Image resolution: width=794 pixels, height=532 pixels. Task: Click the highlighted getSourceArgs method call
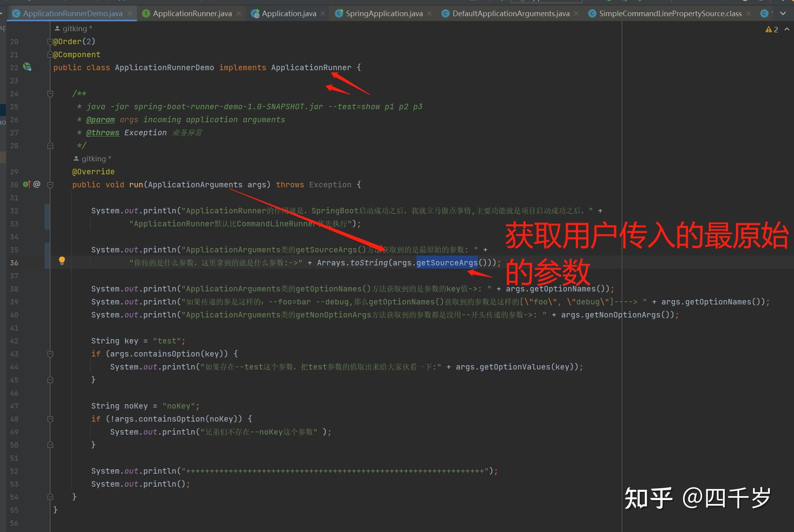pyautogui.click(x=447, y=263)
